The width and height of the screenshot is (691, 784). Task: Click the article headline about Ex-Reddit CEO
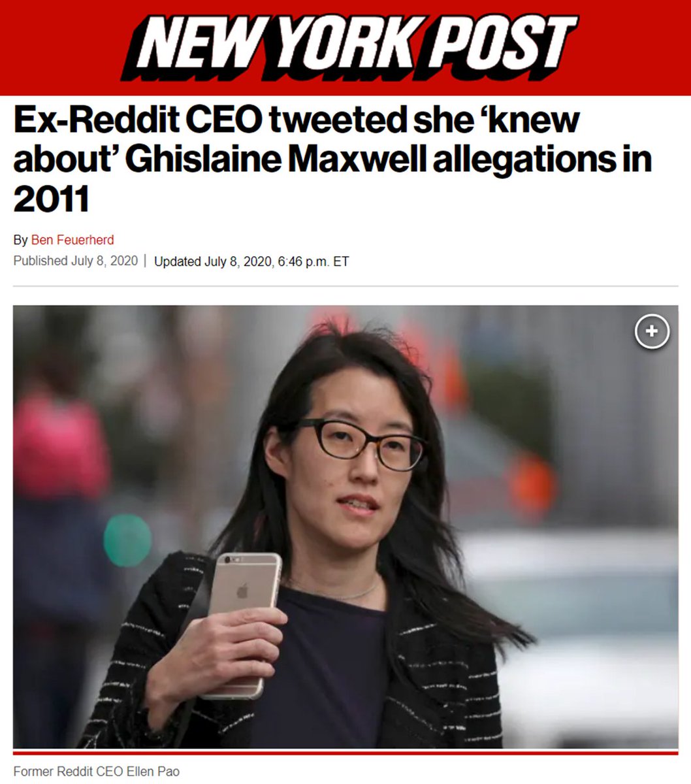click(x=332, y=160)
